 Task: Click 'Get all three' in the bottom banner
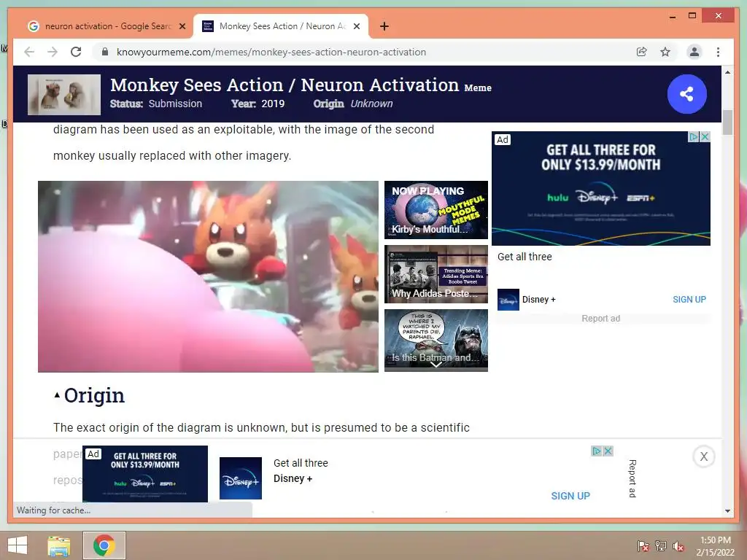(x=301, y=463)
